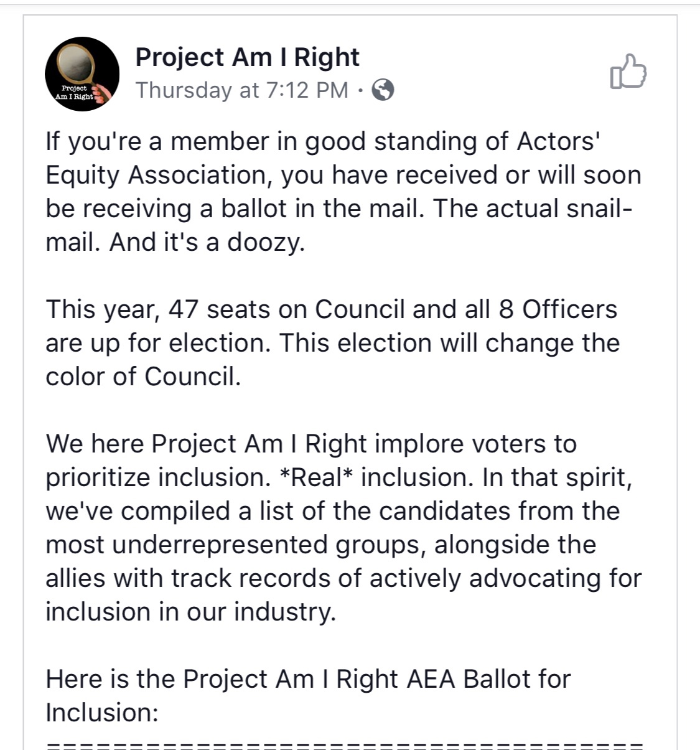The image size is (700, 750).
Task: Click the asterisk-emphasized word "*Real*"
Action: [x=317, y=477]
